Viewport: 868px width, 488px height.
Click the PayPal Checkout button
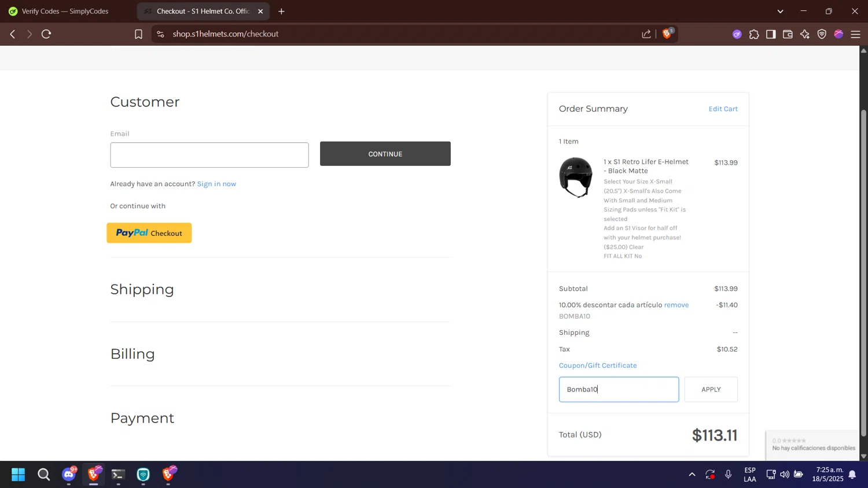point(149,233)
